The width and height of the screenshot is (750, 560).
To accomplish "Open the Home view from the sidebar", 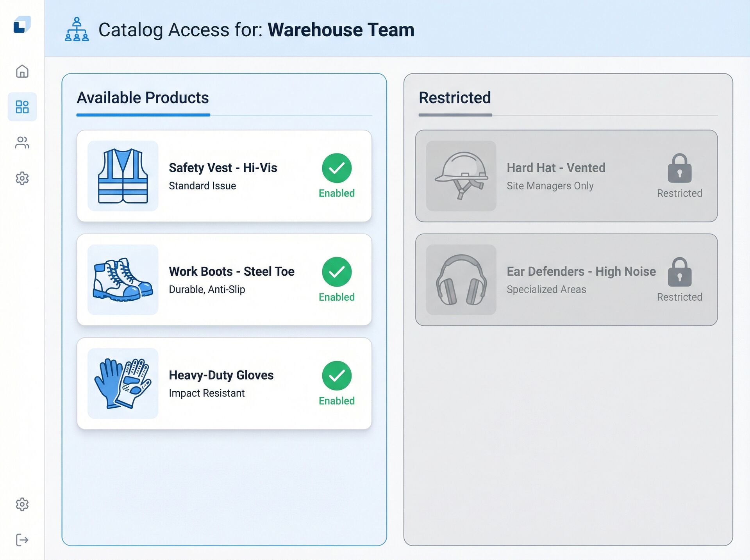I will (22, 72).
